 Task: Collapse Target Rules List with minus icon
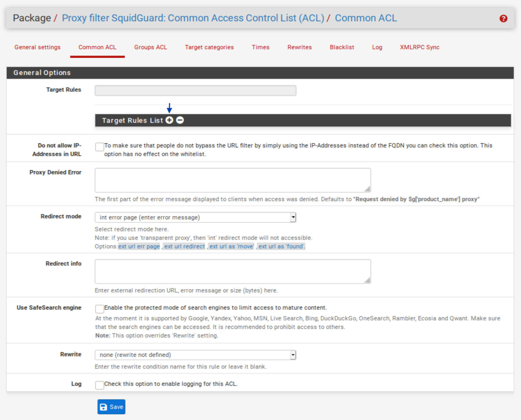point(180,120)
